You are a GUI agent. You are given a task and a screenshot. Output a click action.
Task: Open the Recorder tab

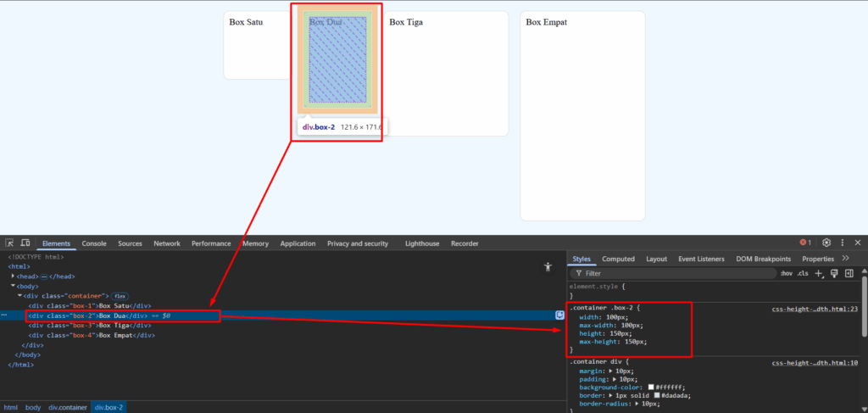(x=465, y=243)
